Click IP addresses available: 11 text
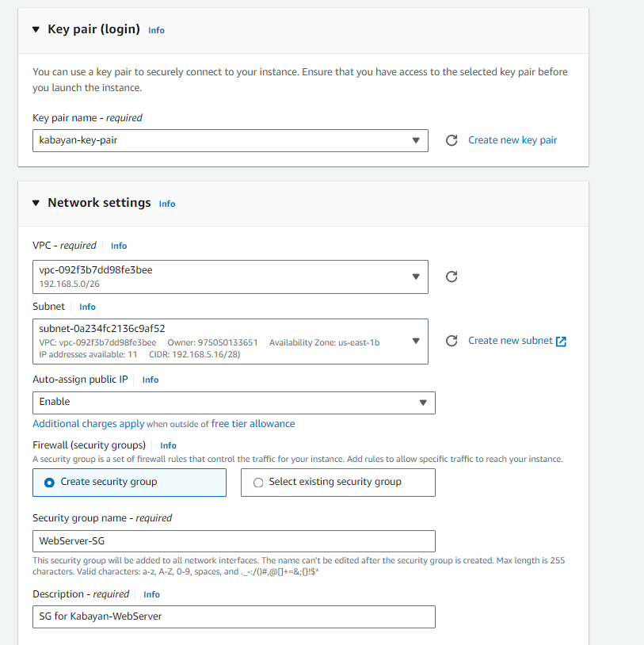 (x=88, y=354)
